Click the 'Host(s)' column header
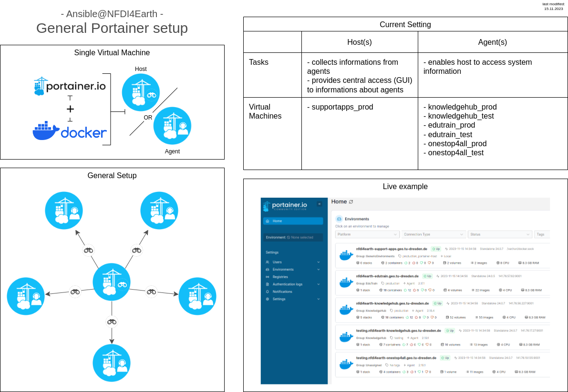This screenshot has width=568, height=392. point(359,42)
